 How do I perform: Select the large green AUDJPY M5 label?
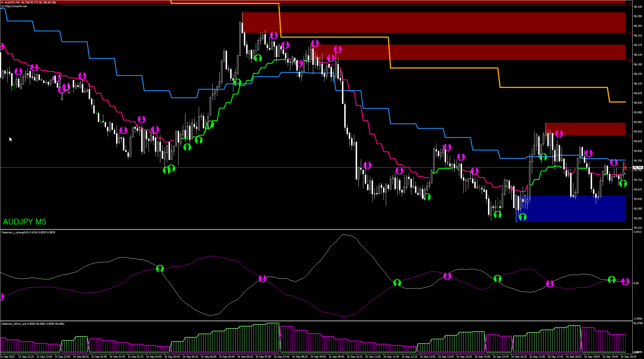25,222
